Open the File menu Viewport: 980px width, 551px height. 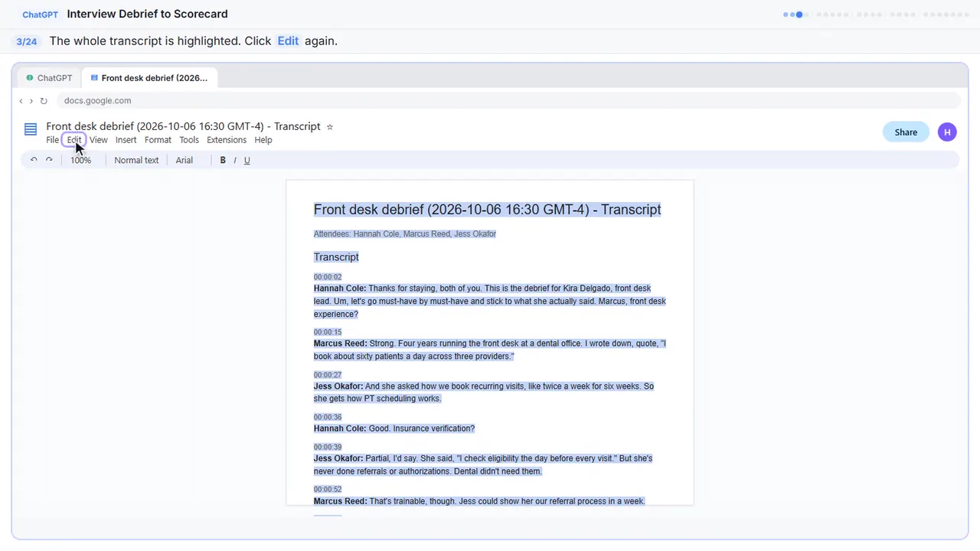pyautogui.click(x=52, y=140)
